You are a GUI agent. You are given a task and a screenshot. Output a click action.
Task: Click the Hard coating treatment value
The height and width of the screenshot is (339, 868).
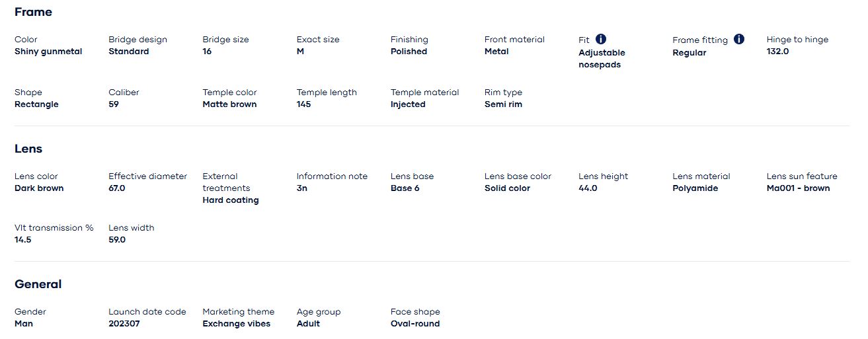coord(230,200)
